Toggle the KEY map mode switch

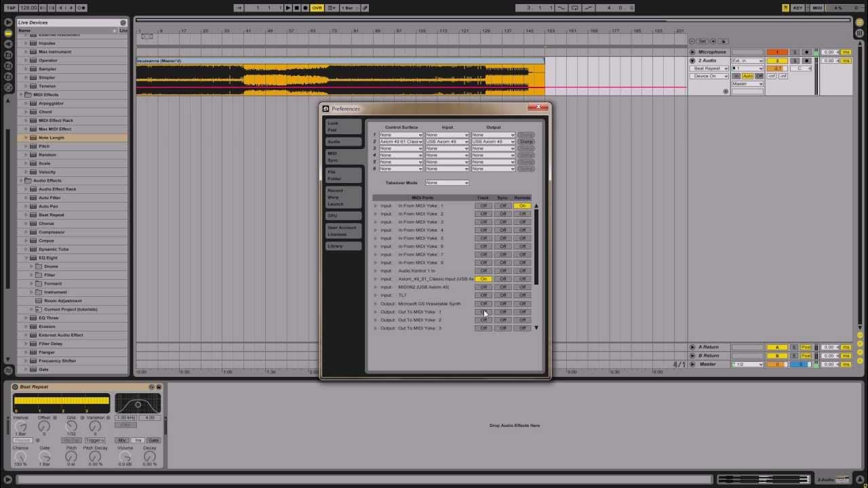pos(798,8)
